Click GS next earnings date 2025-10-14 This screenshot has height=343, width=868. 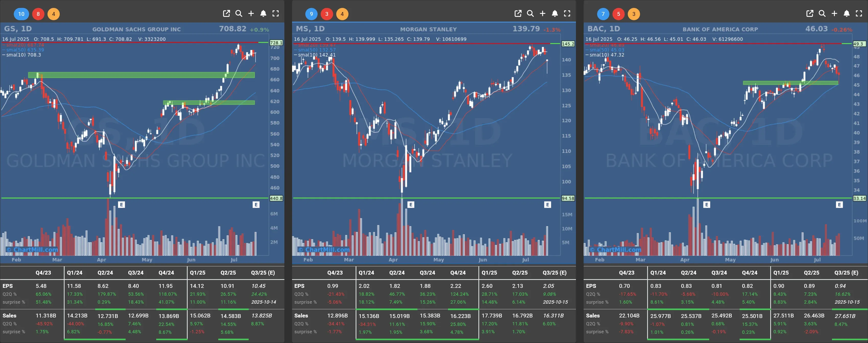pos(263,302)
